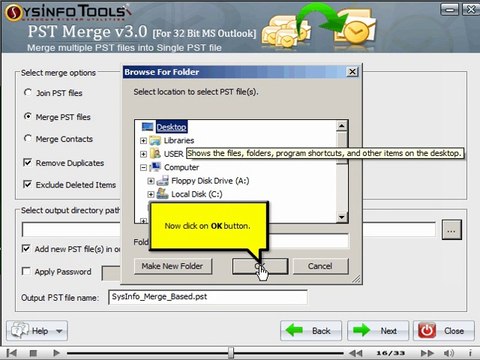Screen dimensions: 480x360
Task: Jump to first slide in player bar
Action: pyautogui.click(x=12, y=353)
